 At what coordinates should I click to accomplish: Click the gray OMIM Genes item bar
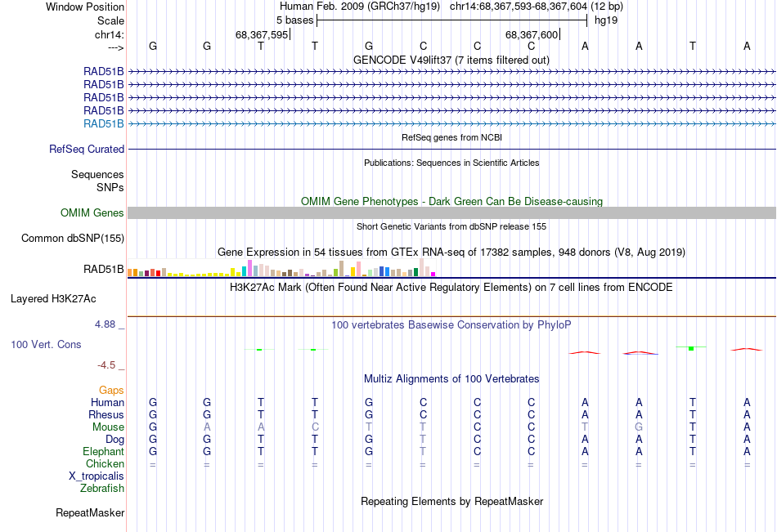[451, 213]
